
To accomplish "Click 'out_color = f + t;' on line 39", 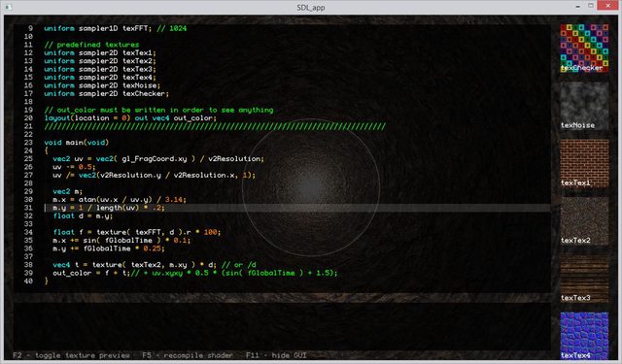I will [x=91, y=273].
